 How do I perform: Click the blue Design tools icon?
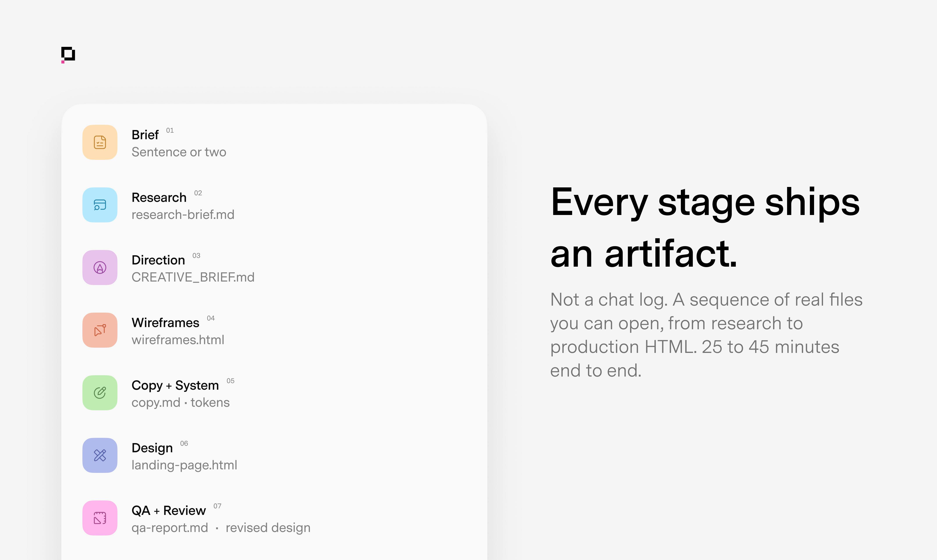tap(100, 456)
